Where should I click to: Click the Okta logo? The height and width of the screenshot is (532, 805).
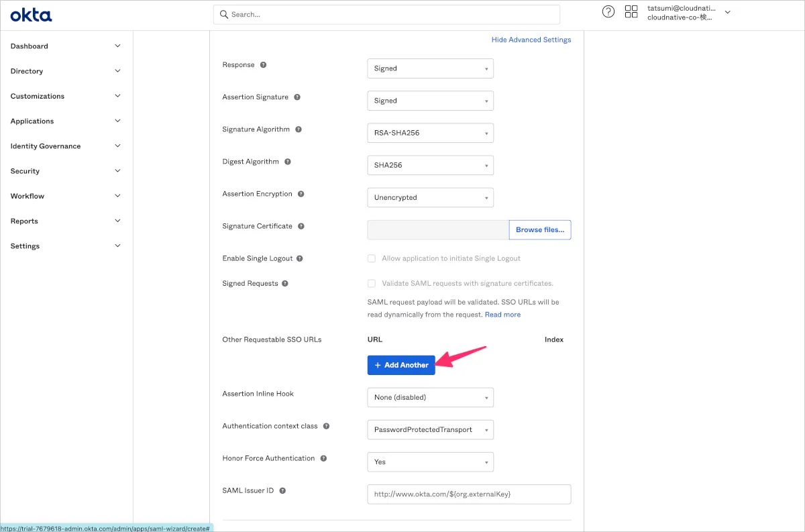pos(31,15)
